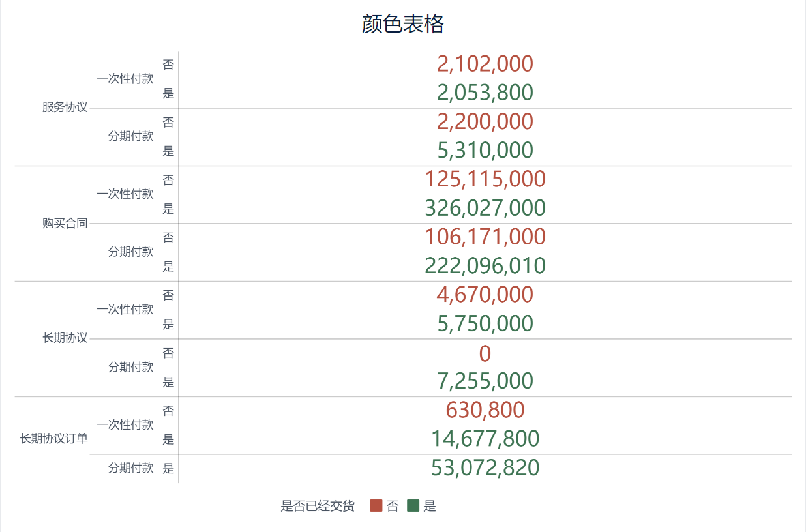
Task: Toggle the 否 legend label
Action: tap(393, 507)
